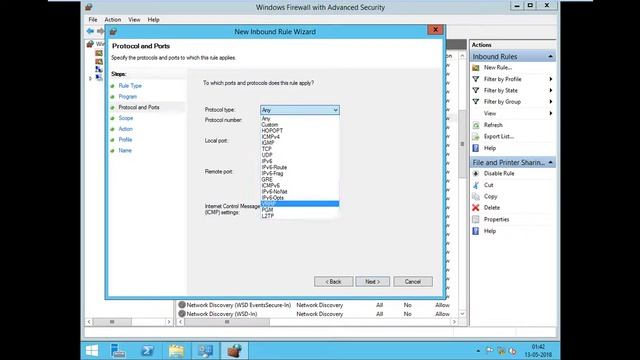Go to the Scope step

[126, 118]
